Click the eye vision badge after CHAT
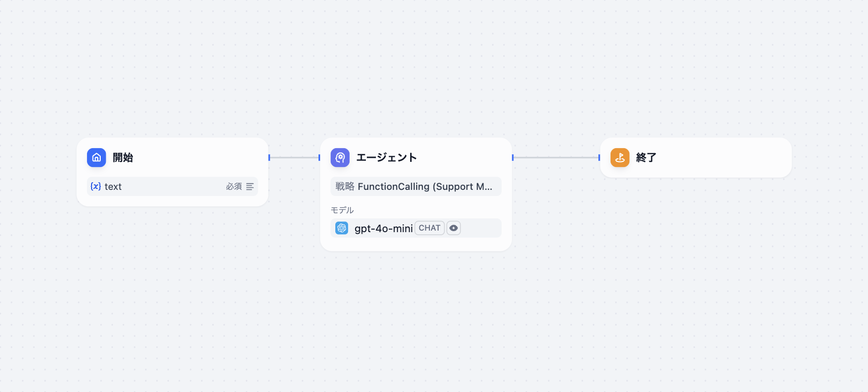Viewport: 868px width, 392px height. [453, 228]
